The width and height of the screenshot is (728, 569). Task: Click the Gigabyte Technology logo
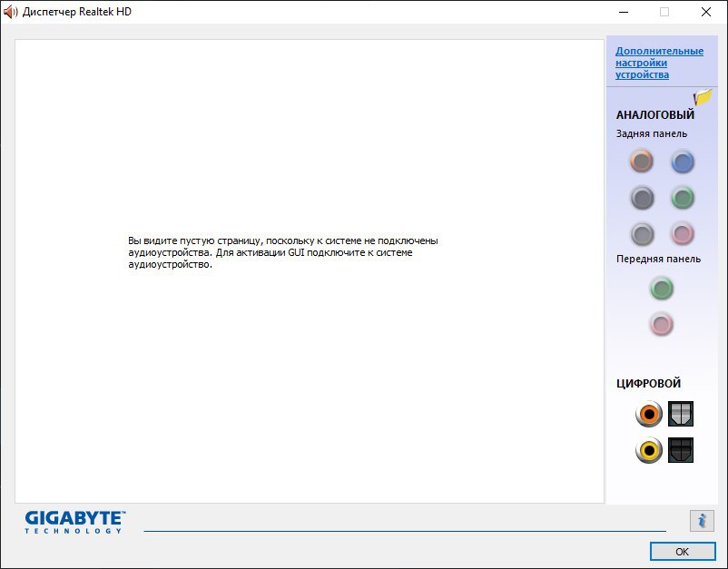(75, 522)
